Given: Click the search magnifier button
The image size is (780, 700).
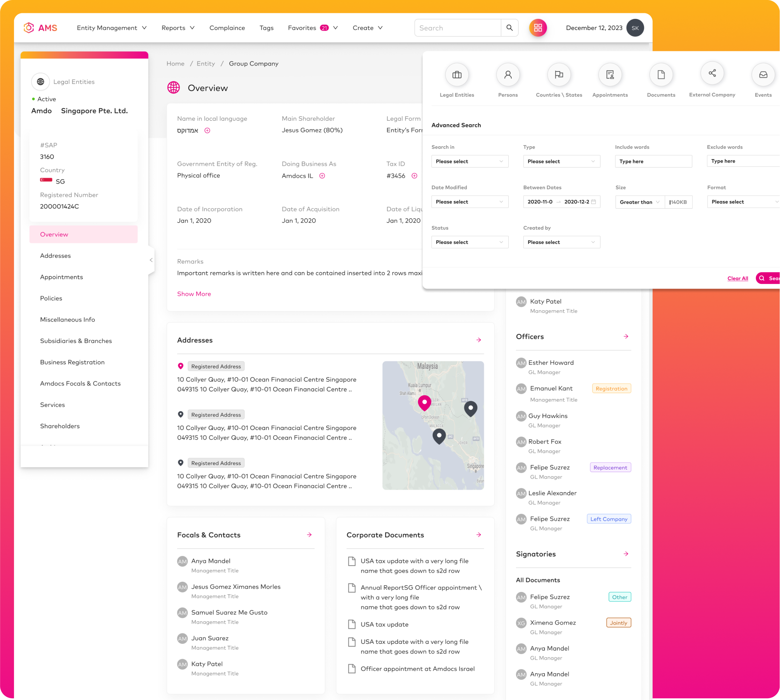Looking at the screenshot, I should pyautogui.click(x=509, y=28).
